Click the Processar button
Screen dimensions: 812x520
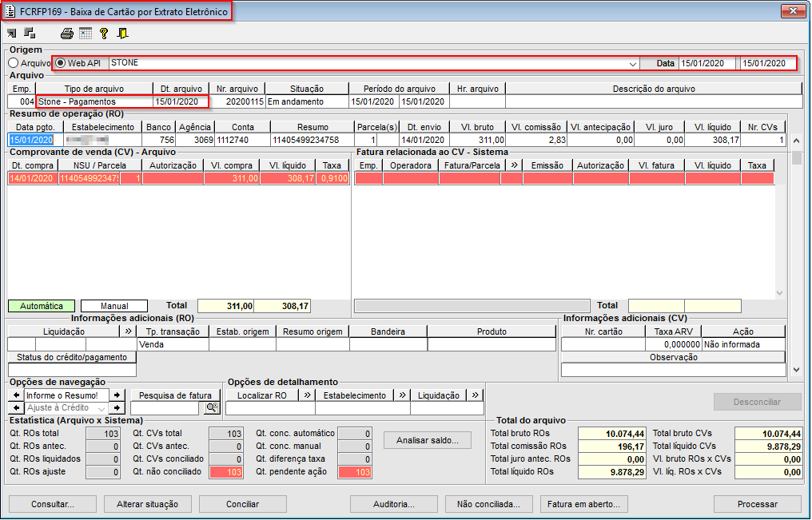(758, 504)
